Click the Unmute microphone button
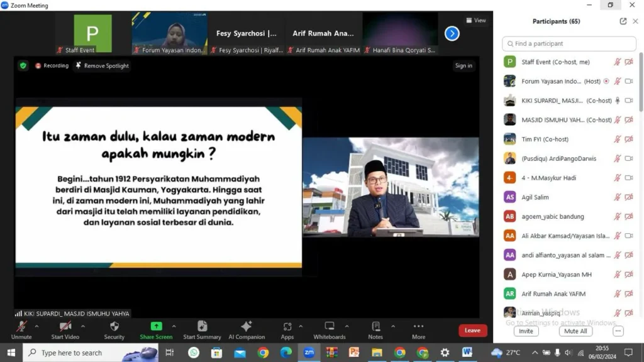 pyautogui.click(x=21, y=330)
